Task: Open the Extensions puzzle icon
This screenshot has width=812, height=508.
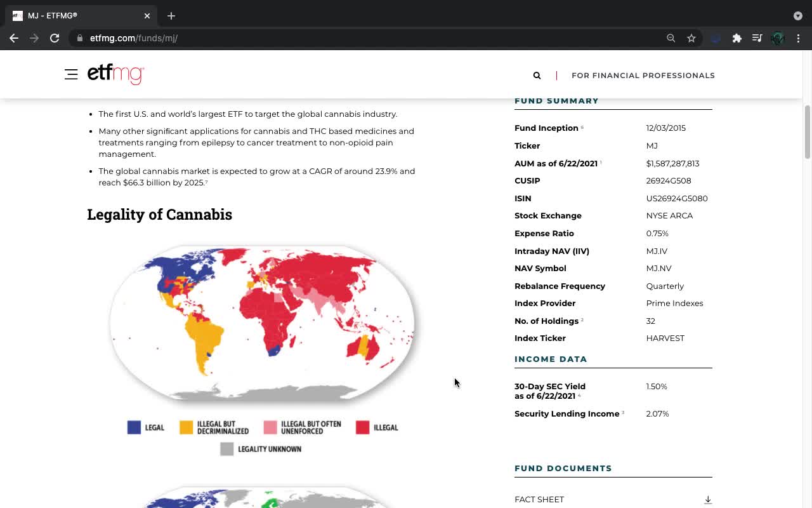Action: coord(737,38)
